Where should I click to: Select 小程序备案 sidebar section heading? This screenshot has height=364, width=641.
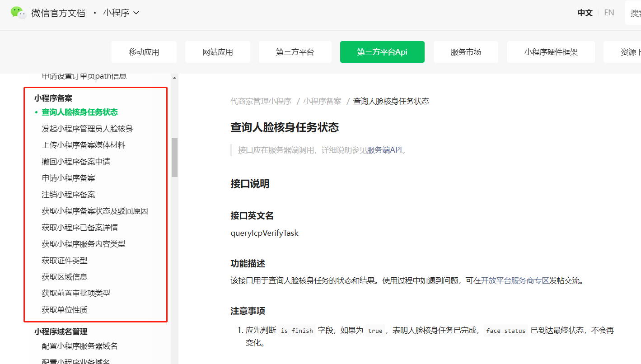(x=53, y=98)
